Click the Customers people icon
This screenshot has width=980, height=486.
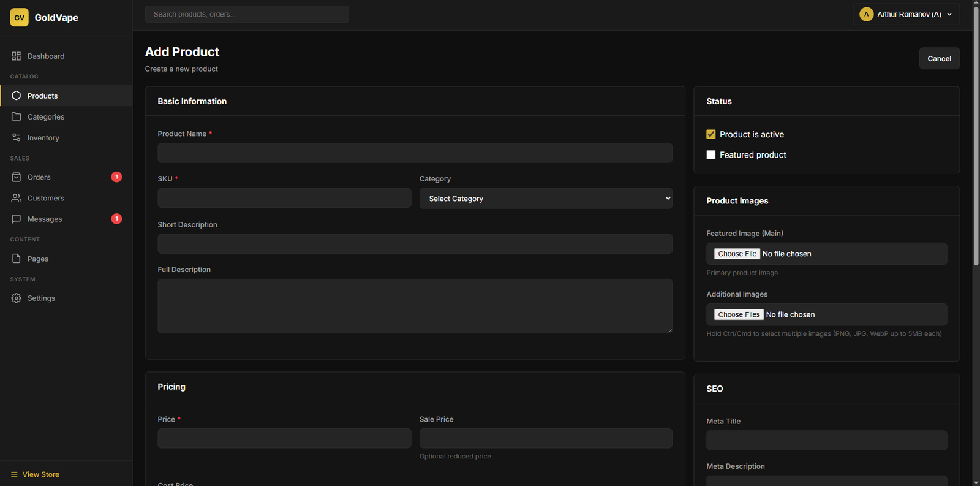(x=17, y=198)
